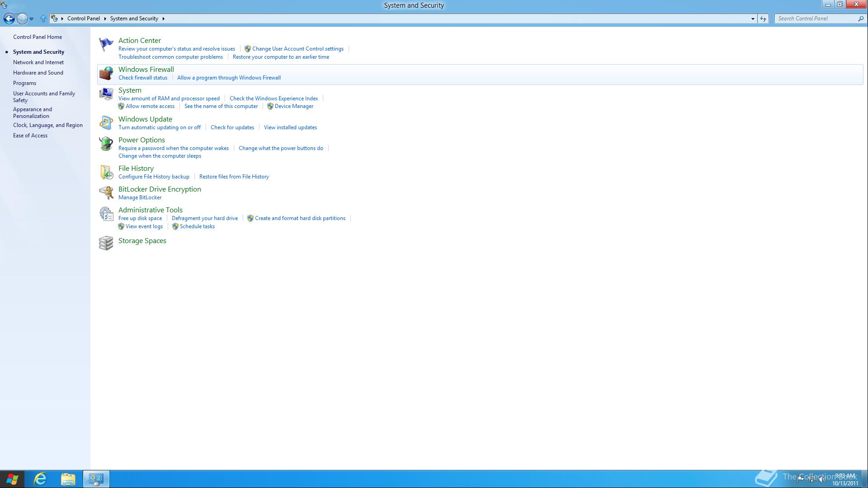Screen dimensions: 868x488
Task: Select Clock, Language, and Region
Action: pos(48,125)
